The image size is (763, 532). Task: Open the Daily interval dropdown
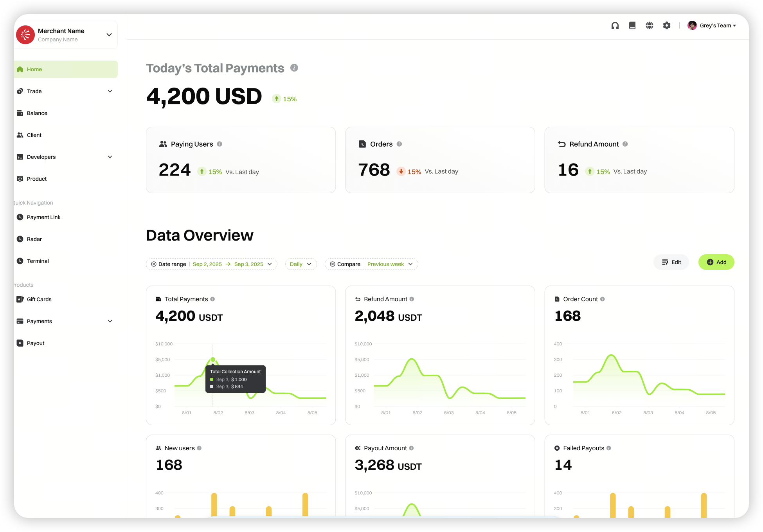pyautogui.click(x=301, y=264)
